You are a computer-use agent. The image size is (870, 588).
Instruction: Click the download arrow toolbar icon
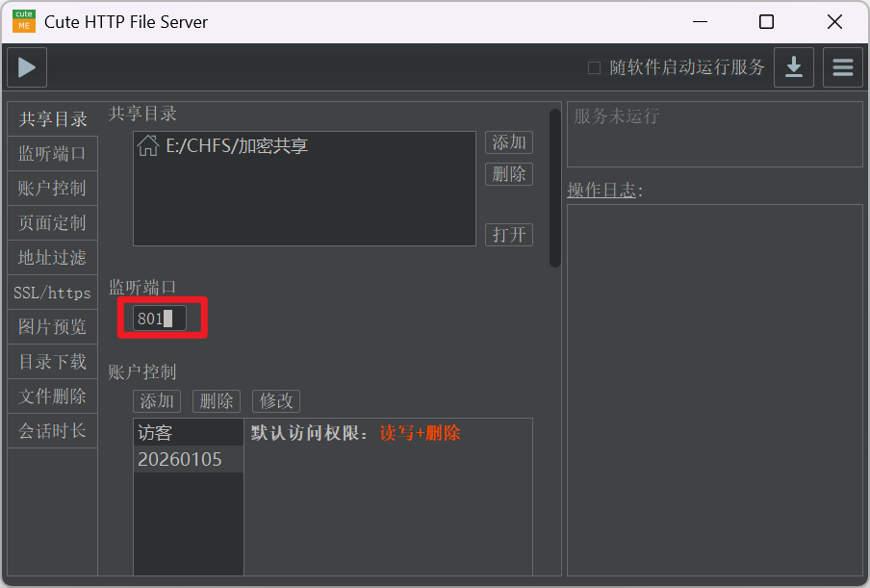pyautogui.click(x=793, y=67)
